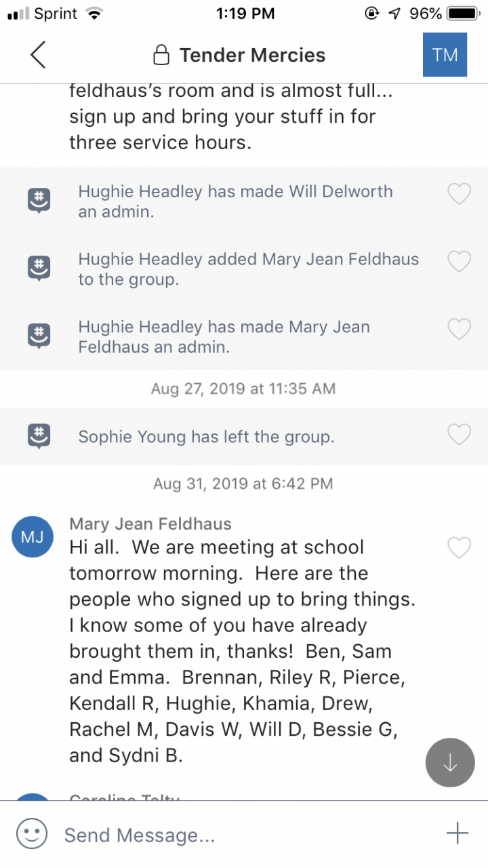
Task: Tap the lock icon beside the group name
Action: click(161, 56)
